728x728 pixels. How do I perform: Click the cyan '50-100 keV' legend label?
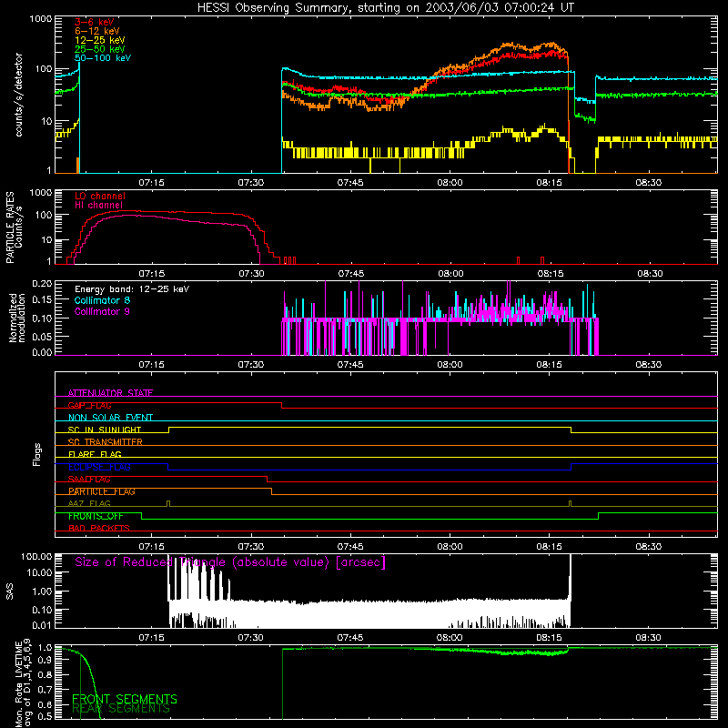point(103,58)
